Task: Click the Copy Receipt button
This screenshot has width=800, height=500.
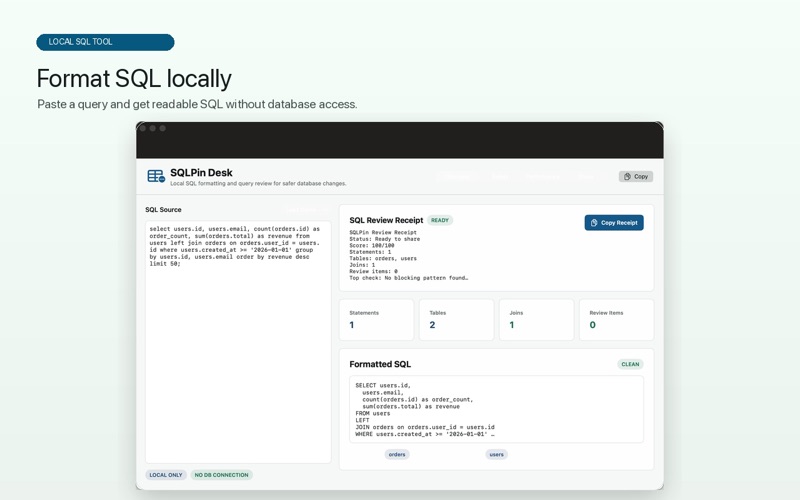Action: coord(614,222)
